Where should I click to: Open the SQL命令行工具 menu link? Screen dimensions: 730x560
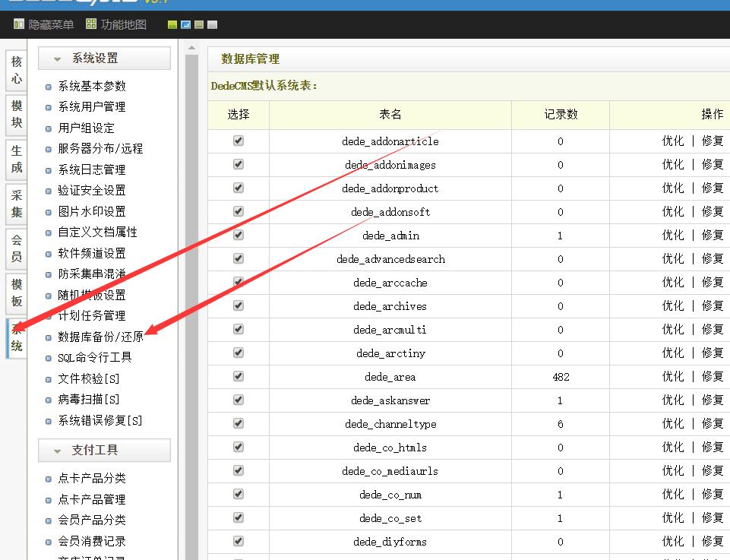tap(94, 357)
